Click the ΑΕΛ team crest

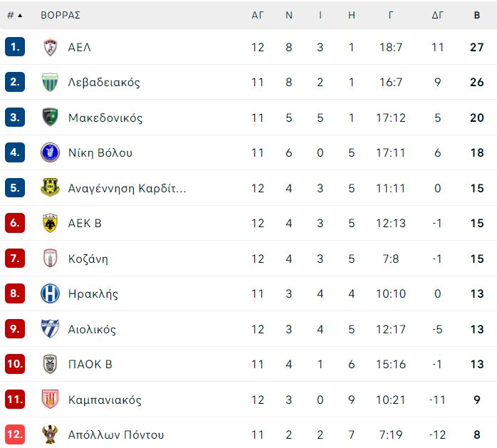coord(50,47)
